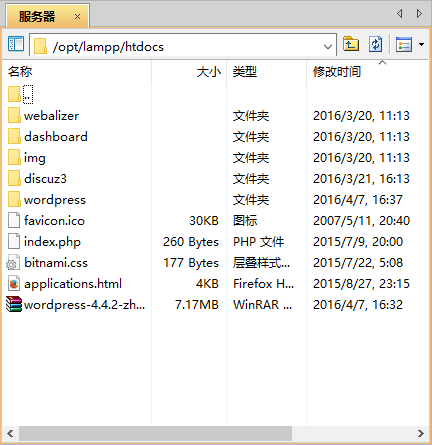Select the wordpress-4.4.2 WinRAR archive icon
432x445 pixels.
[x=14, y=304]
